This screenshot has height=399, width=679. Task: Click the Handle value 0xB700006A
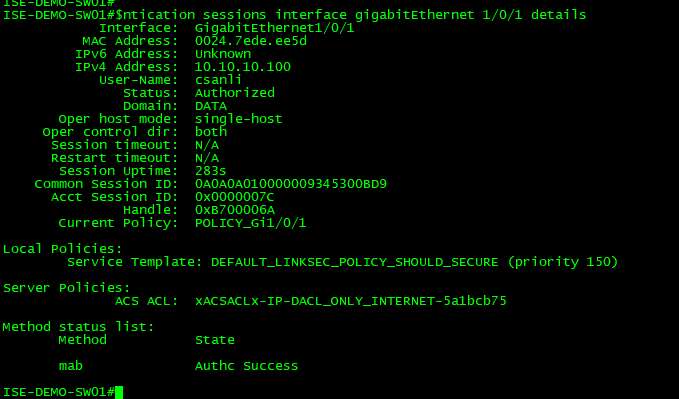235,210
